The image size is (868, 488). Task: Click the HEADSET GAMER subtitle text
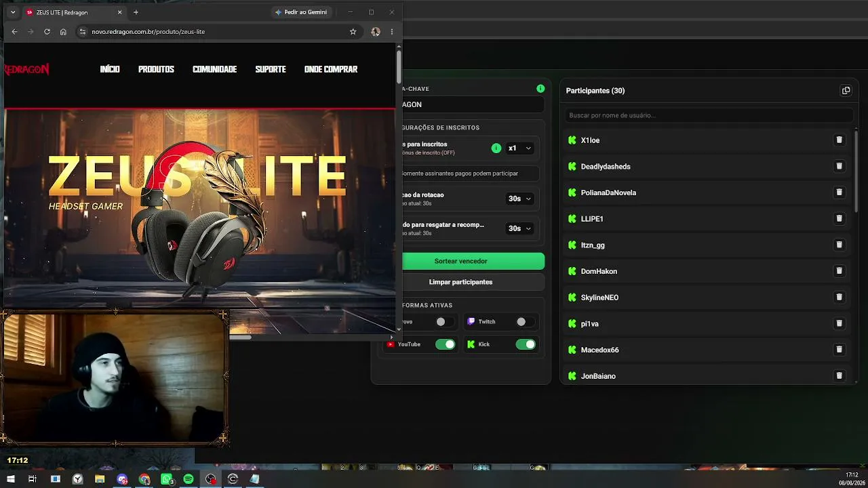coord(86,206)
